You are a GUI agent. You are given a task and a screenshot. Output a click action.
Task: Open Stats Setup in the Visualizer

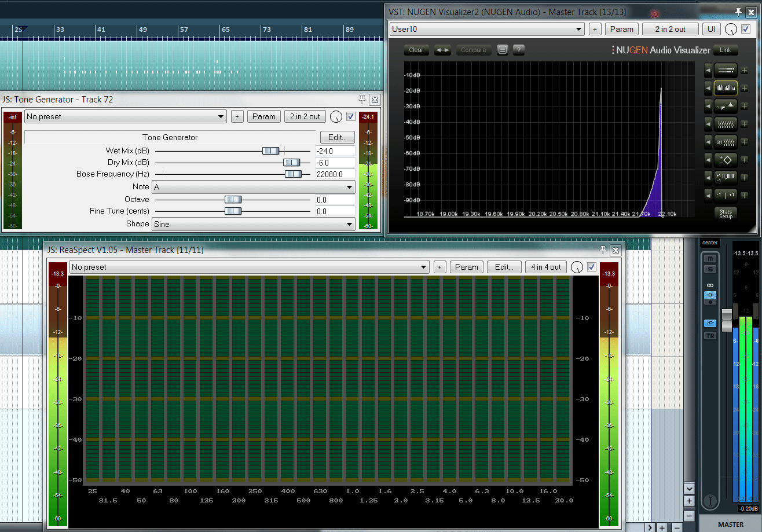tap(726, 213)
